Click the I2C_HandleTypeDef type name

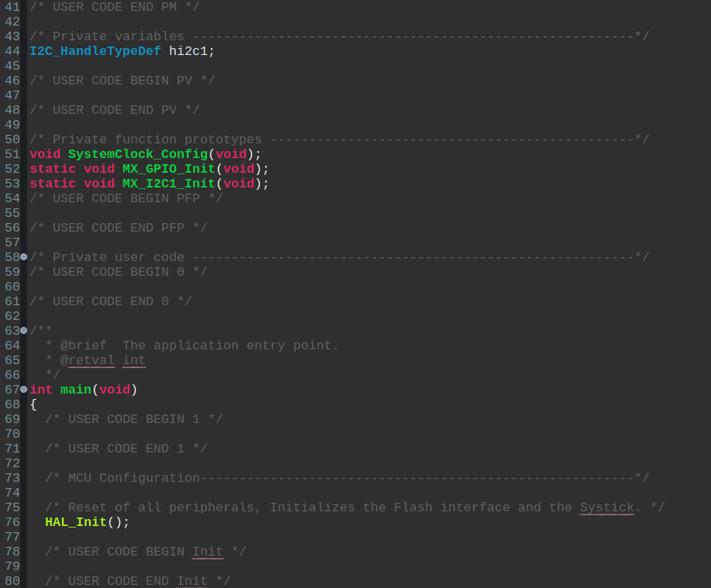click(x=95, y=51)
